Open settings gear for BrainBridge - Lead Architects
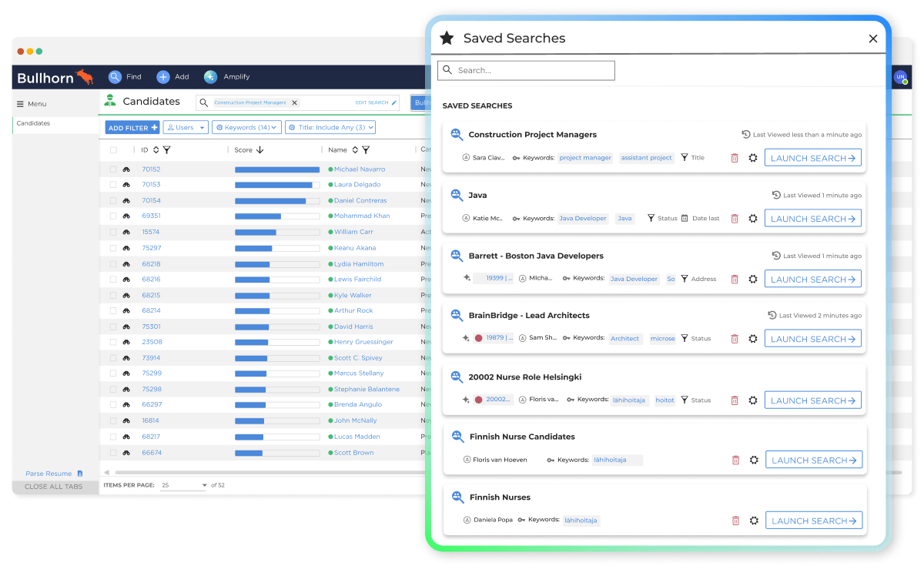The height and width of the screenshot is (566, 924). pos(753,339)
